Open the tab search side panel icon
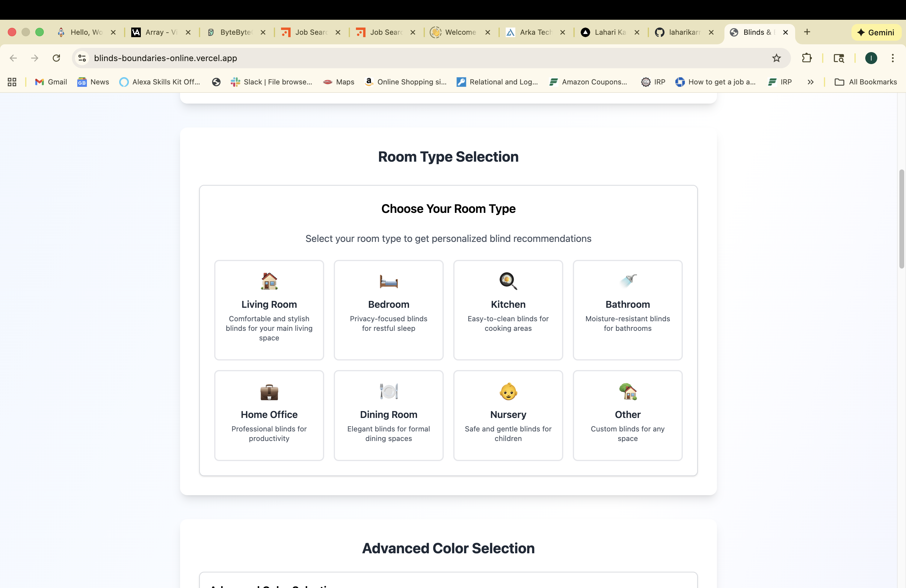 [x=839, y=58]
